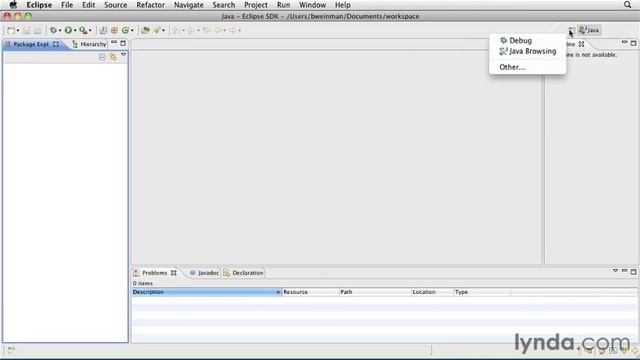Select the Java perspective button
This screenshot has height=360, width=640.
tap(589, 30)
